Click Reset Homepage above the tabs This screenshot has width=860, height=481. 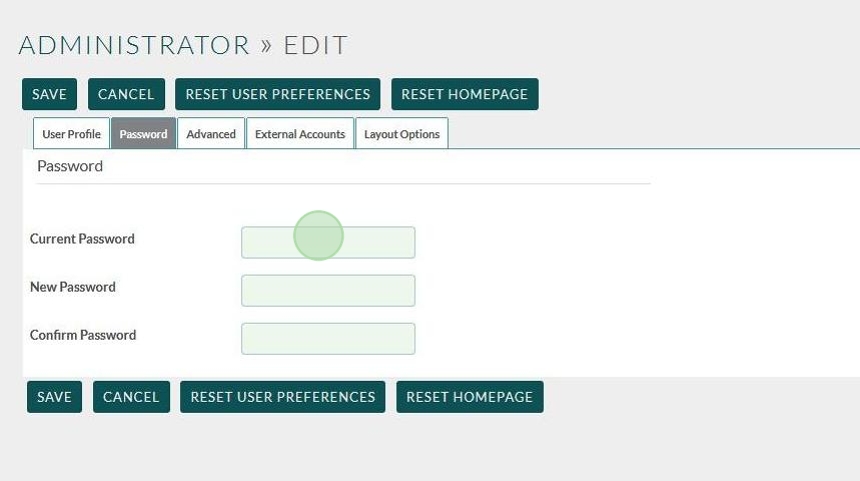pyautogui.click(x=464, y=94)
